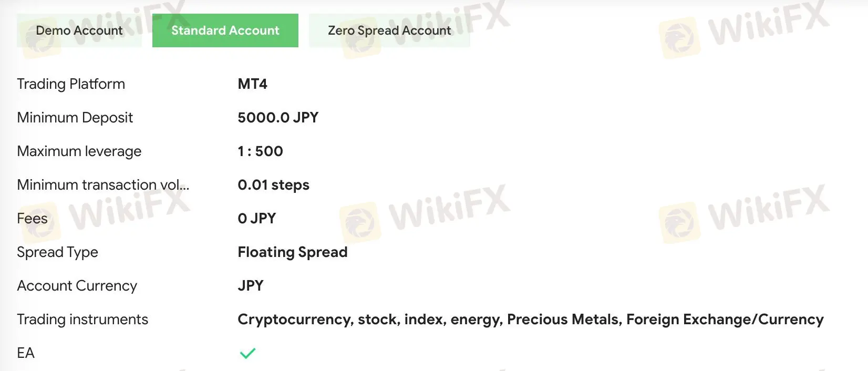The width and height of the screenshot is (868, 371).
Task: Click the Trading instruments list text
Action: [x=531, y=320]
